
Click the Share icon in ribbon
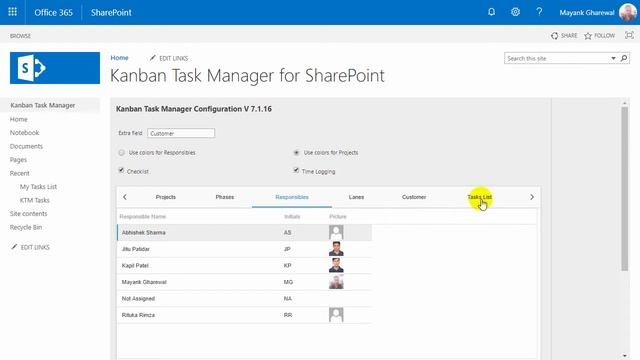coord(554,36)
